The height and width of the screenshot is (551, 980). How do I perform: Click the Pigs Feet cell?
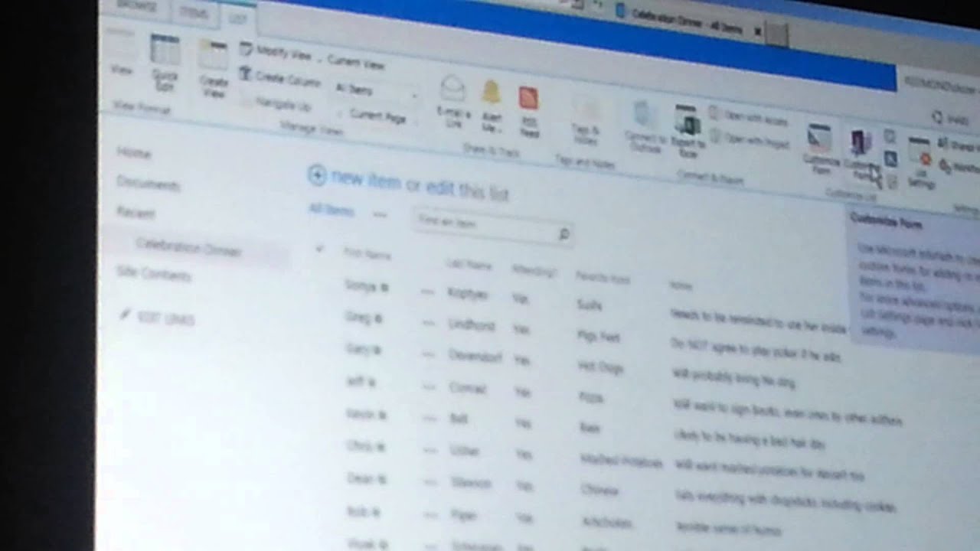[x=599, y=335]
